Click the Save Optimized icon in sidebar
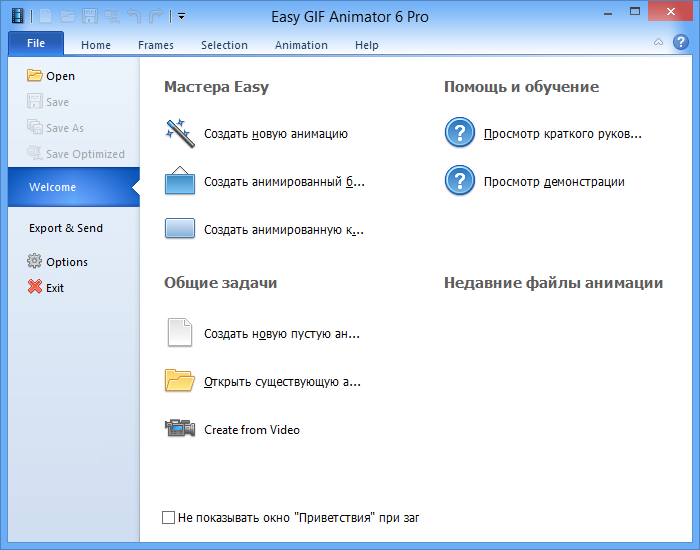 click(x=34, y=153)
